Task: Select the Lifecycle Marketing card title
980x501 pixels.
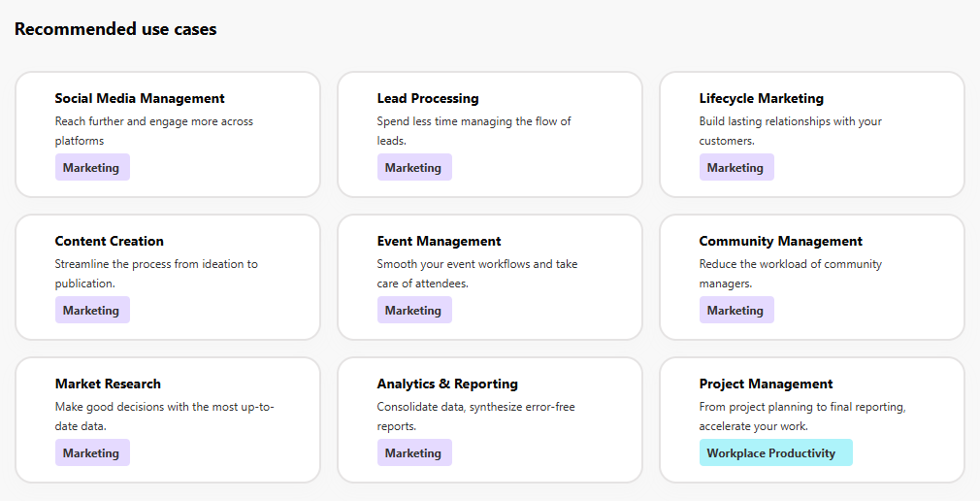Action: pyautogui.click(x=761, y=98)
